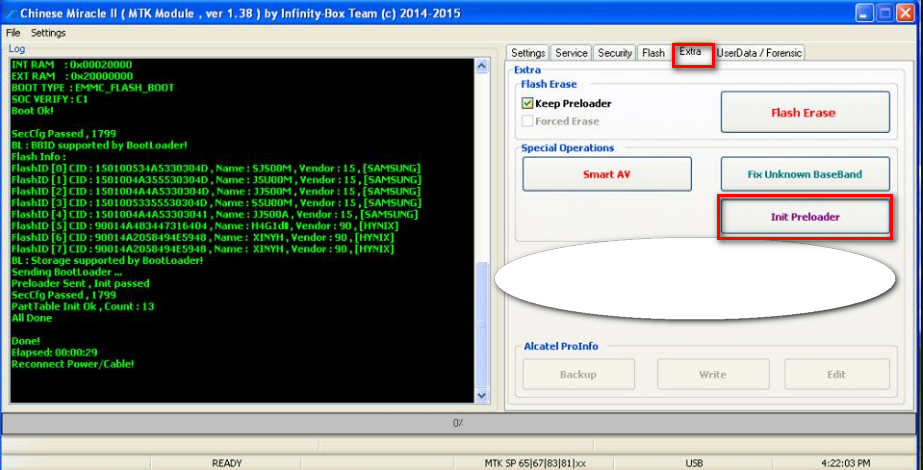This screenshot has height=470, width=923.
Task: Switch to the Flash tab
Action: [653, 53]
